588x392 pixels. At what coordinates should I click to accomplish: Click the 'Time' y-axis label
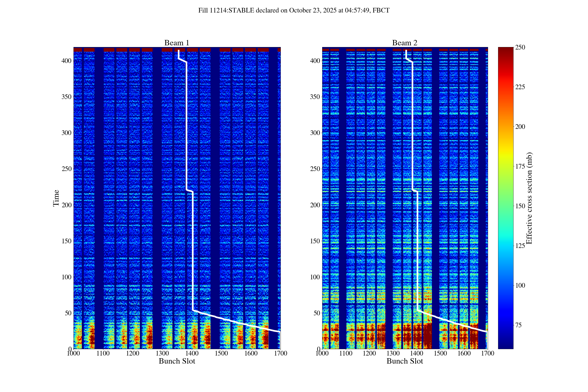[x=56, y=198]
